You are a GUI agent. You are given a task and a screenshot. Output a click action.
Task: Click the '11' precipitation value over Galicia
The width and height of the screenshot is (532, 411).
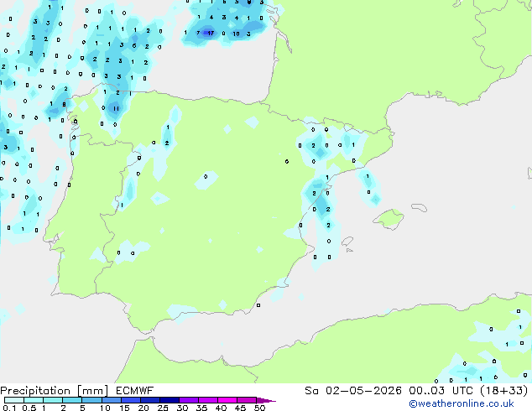(116, 108)
